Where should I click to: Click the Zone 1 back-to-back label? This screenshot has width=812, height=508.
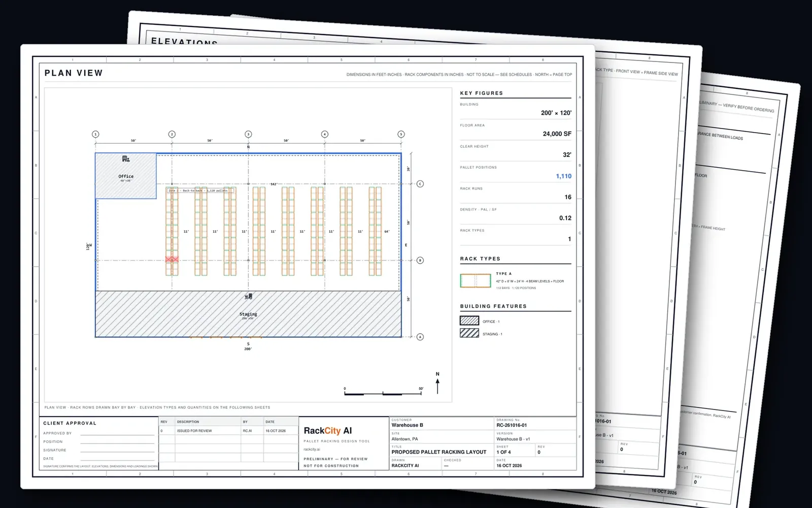tap(200, 190)
